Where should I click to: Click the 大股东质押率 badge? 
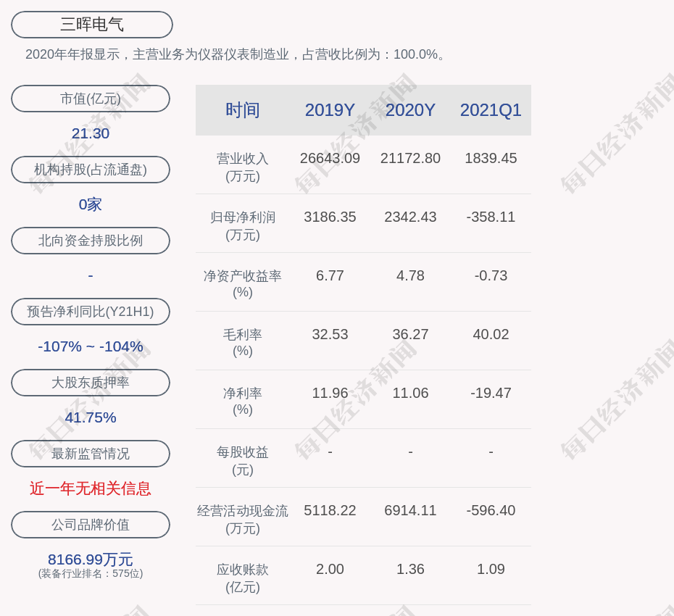click(91, 383)
